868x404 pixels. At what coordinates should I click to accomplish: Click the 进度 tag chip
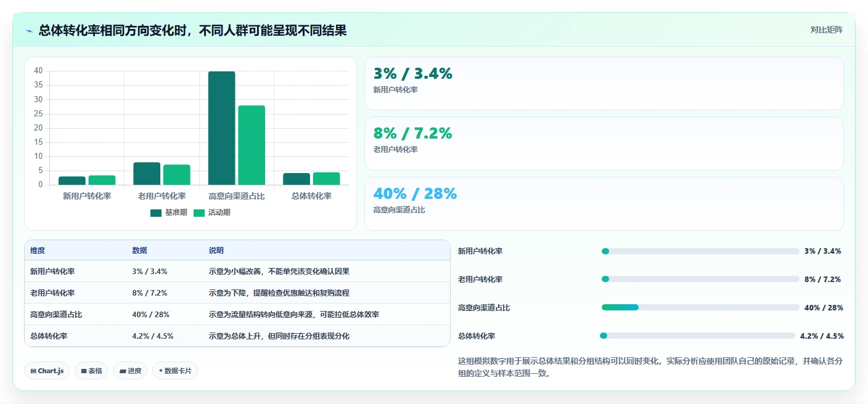click(130, 371)
